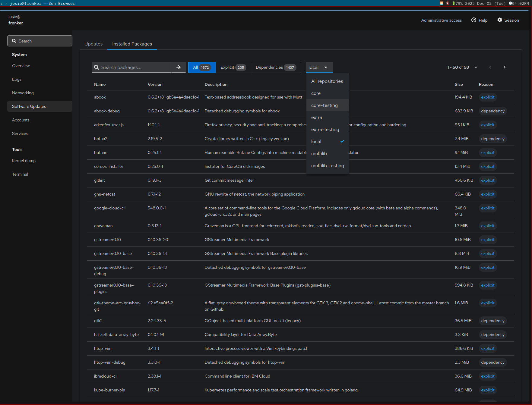Image resolution: width=532 pixels, height=405 pixels.
Task: Click Administrative access link
Action: coord(441,20)
